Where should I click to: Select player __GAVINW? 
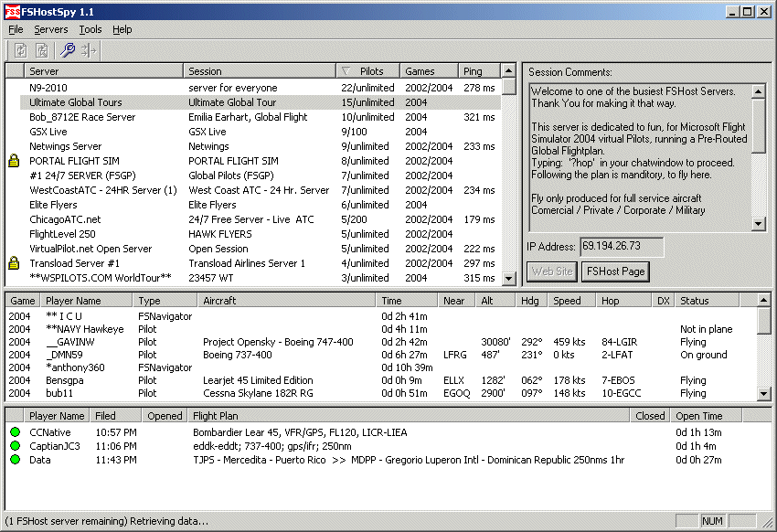pos(381,342)
